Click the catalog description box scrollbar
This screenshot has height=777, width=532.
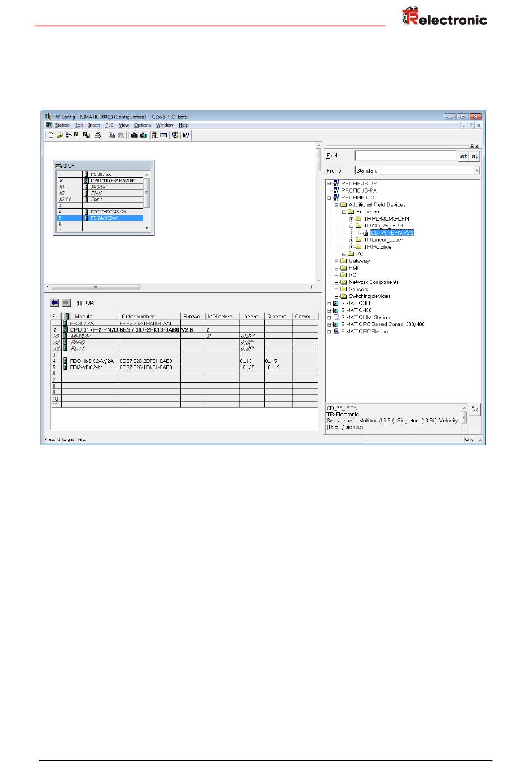pos(464,418)
